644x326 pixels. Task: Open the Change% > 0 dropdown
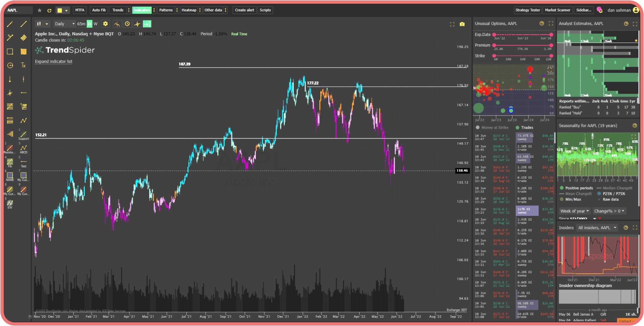pyautogui.click(x=609, y=211)
